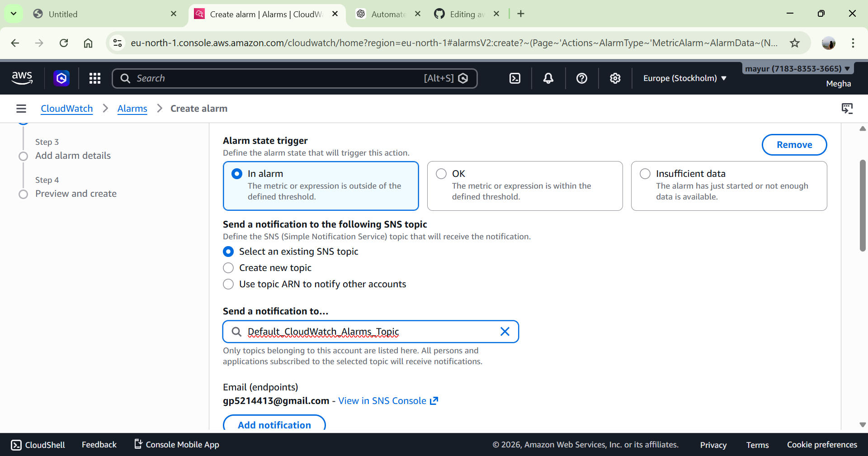
Task: Open the AWS home logo
Action: [x=22, y=78]
